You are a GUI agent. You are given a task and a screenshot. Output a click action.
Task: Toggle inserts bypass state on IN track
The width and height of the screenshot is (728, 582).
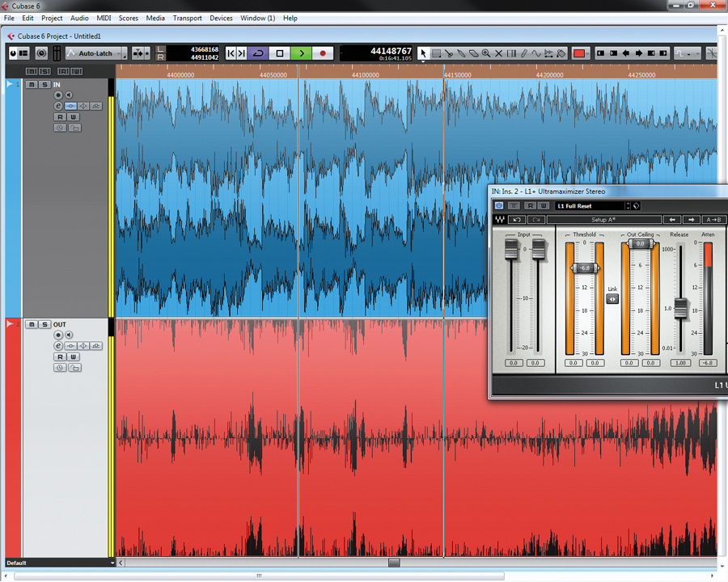[x=70, y=106]
